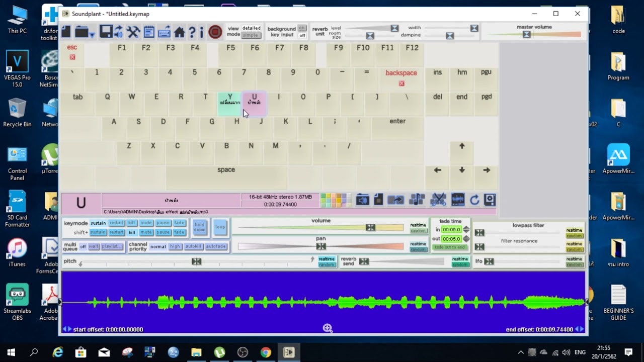Click the master volume slider handle

point(526,34)
